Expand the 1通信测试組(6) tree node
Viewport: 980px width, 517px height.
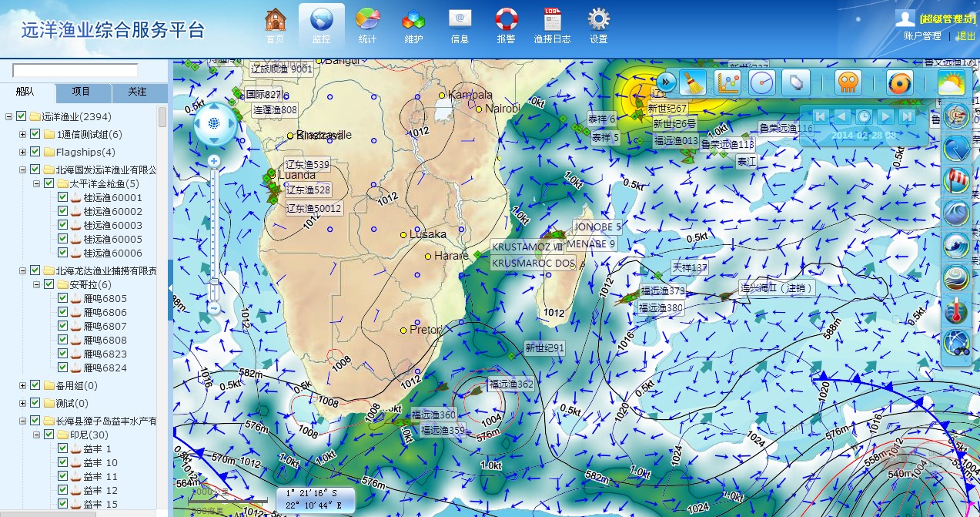[x=23, y=135]
